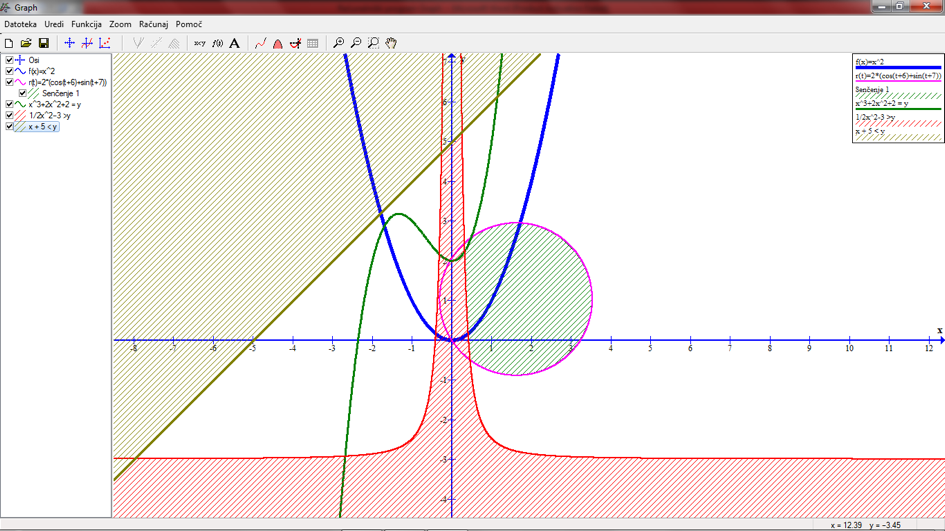945x531 pixels.
Task: Click the insert function f(x) icon
Action: (x=217, y=43)
